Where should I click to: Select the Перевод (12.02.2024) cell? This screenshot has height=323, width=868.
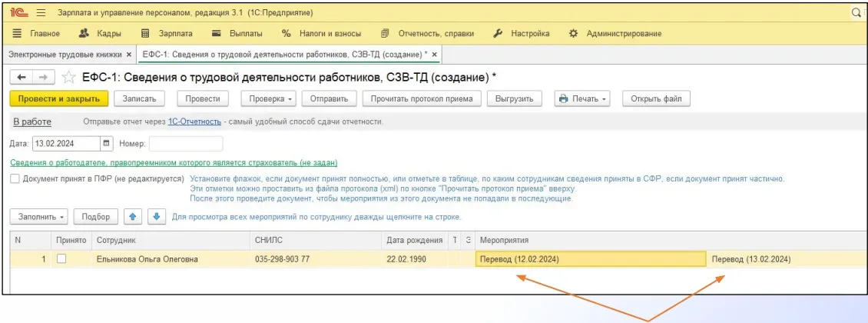[591, 259]
